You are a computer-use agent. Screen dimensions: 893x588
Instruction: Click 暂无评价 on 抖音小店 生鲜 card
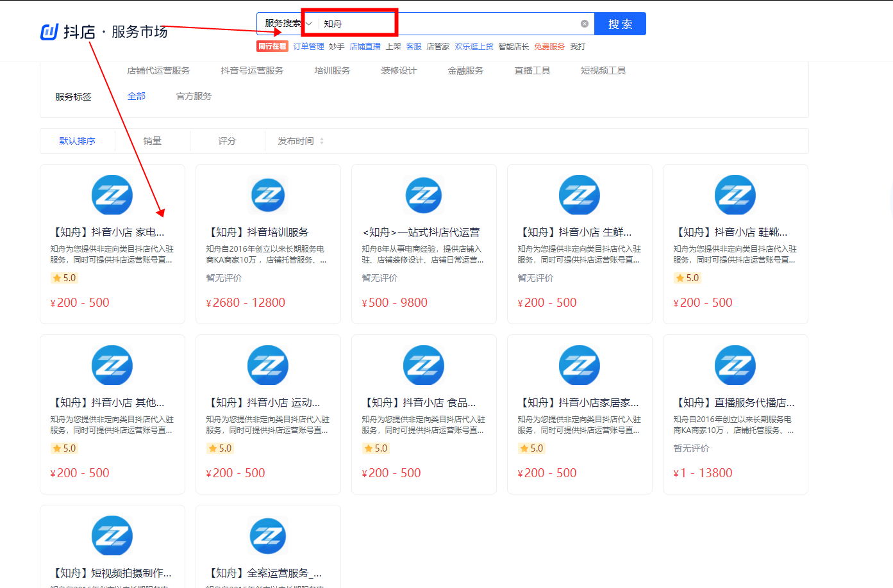535,278
